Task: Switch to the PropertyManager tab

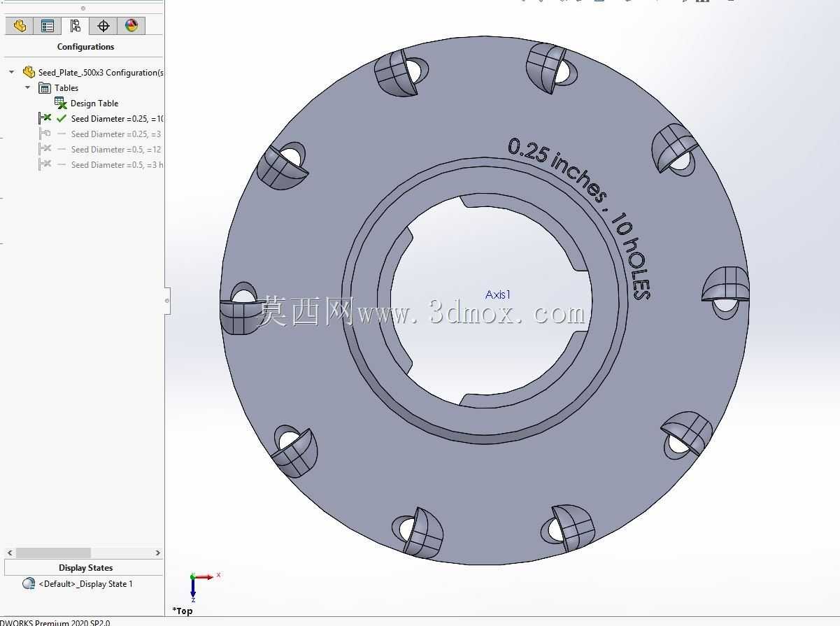Action: (48, 26)
